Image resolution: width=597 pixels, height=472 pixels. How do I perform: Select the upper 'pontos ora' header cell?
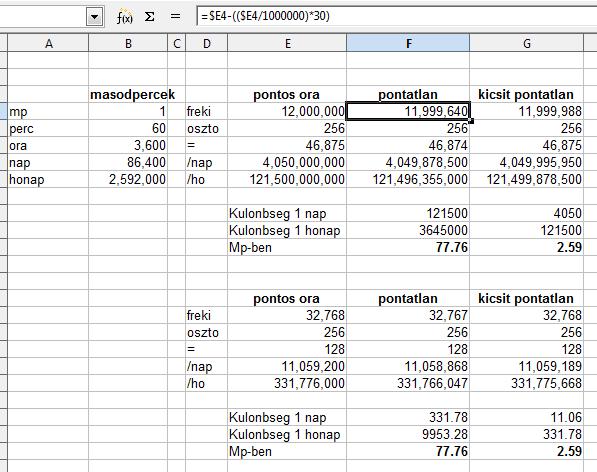coord(287,94)
